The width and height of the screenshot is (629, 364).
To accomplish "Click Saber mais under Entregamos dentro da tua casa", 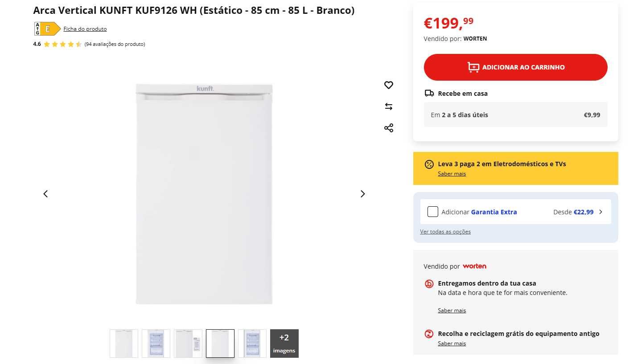I will (x=452, y=311).
